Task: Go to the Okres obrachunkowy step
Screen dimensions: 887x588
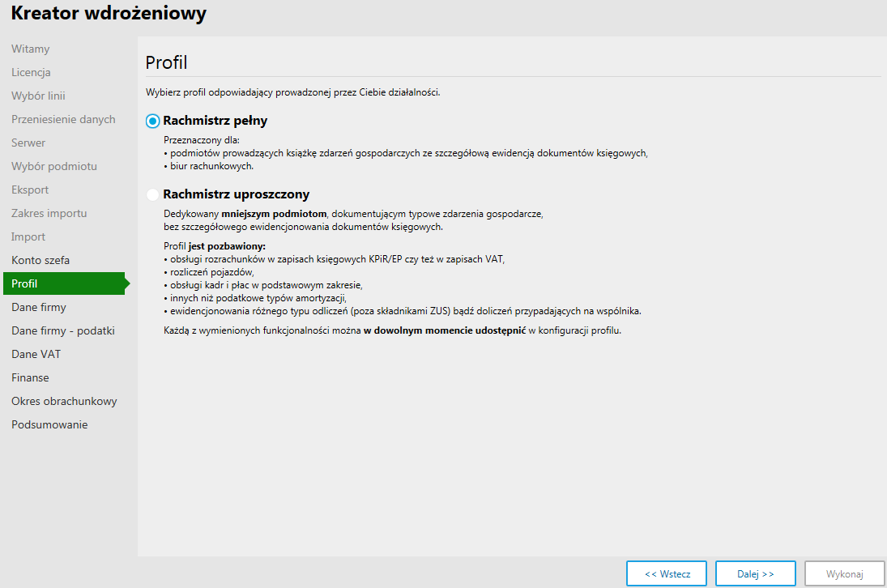Action: click(65, 401)
